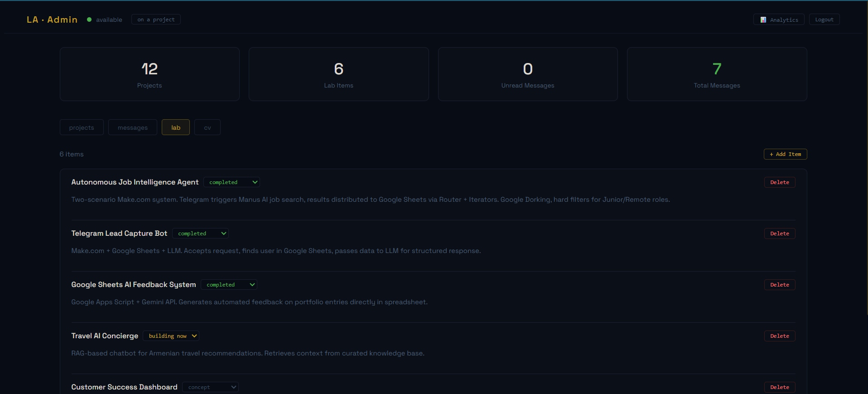Click the 'Telegram Lead Capture Bot' title
The width and height of the screenshot is (868, 394).
pos(119,233)
